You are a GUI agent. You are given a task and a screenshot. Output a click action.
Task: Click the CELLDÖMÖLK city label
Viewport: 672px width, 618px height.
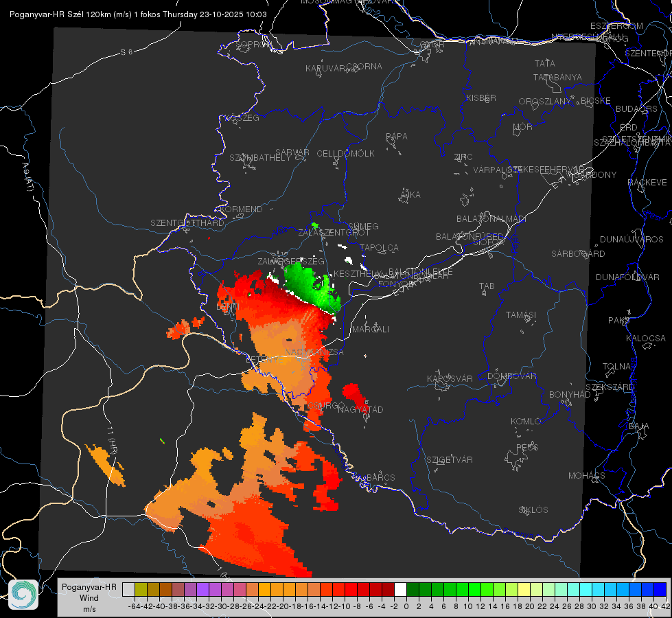pyautogui.click(x=346, y=154)
